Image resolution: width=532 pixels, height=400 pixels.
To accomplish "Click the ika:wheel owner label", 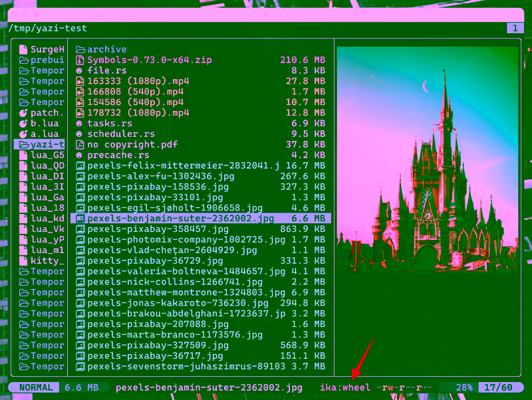I will click(344, 387).
